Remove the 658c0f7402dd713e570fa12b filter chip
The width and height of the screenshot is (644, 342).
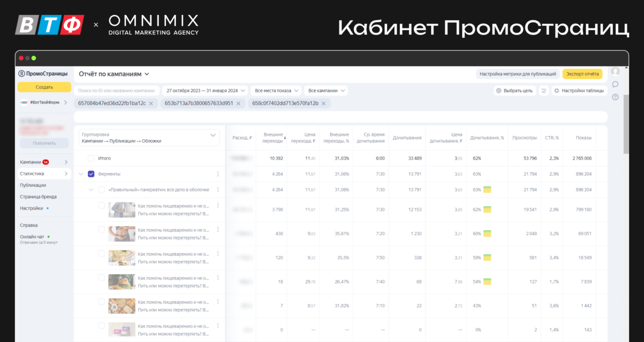(x=324, y=103)
